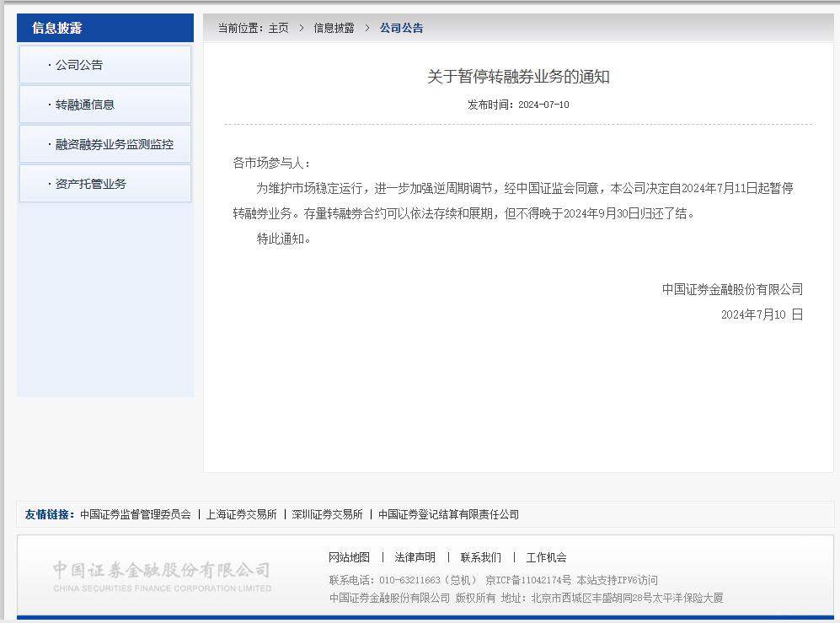The image size is (840, 623).
Task: Open the 中国证券监督管理委员会 friendly link
Action: pos(136,515)
